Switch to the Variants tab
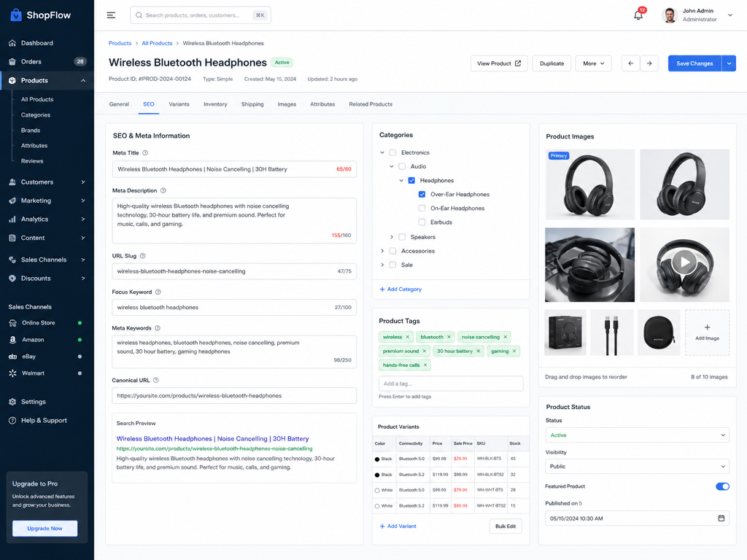The height and width of the screenshot is (560, 747). (179, 104)
